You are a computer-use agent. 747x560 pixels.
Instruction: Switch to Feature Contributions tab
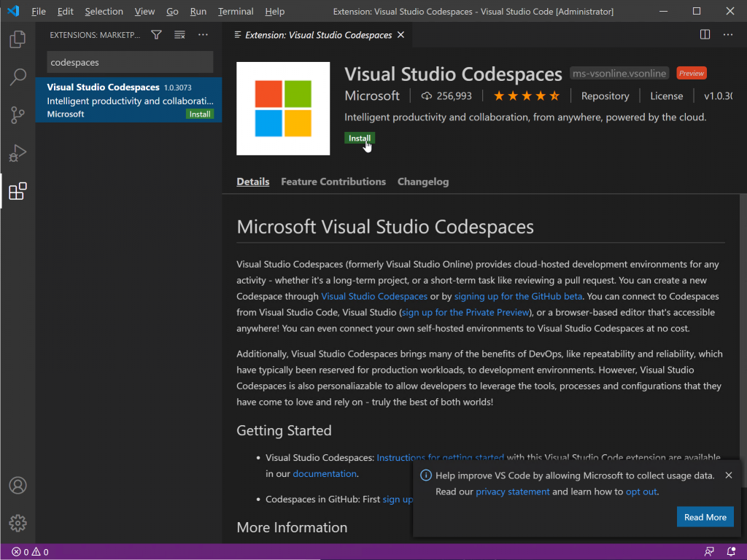pos(333,182)
